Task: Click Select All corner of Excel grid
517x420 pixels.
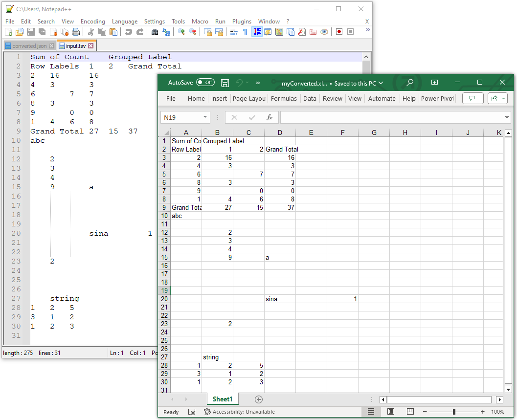Action: tap(166, 133)
